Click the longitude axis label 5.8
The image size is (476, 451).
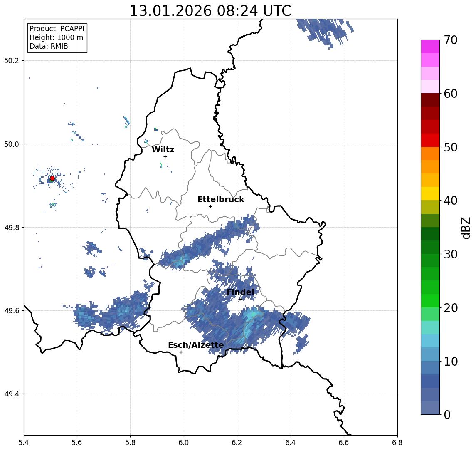click(x=130, y=443)
